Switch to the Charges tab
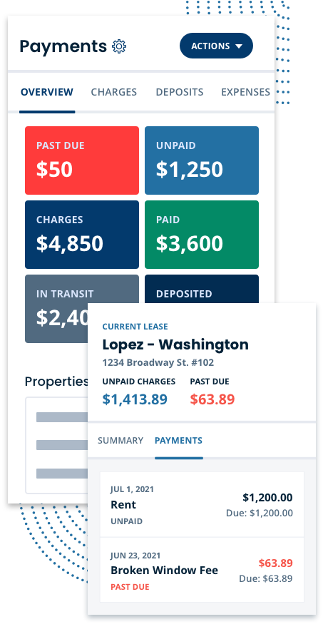The image size is (323, 644). click(113, 92)
